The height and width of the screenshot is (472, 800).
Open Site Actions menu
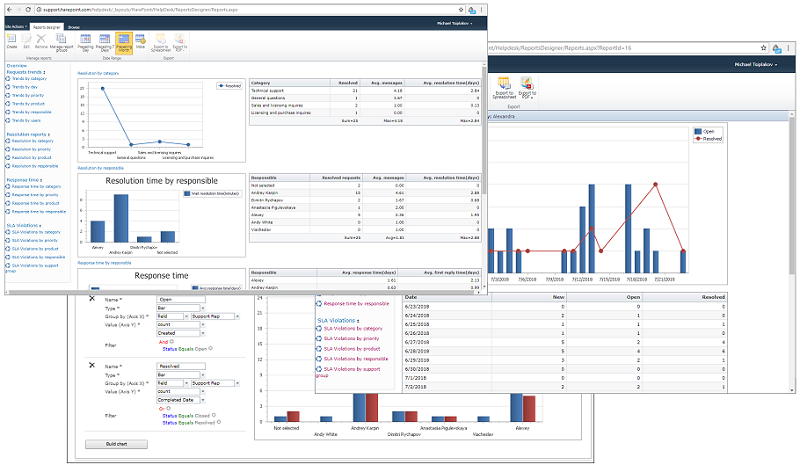click(x=16, y=27)
